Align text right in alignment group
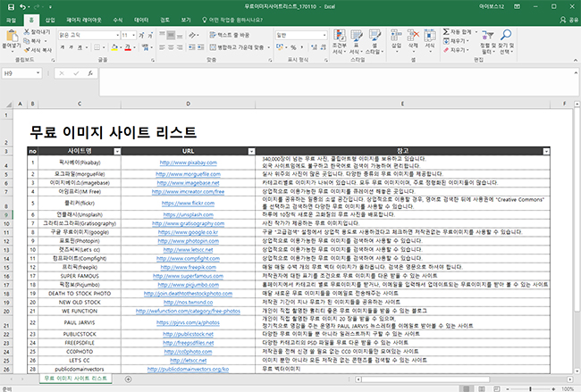Image resolution: width=581 pixels, height=392 pixels. pos(180,47)
